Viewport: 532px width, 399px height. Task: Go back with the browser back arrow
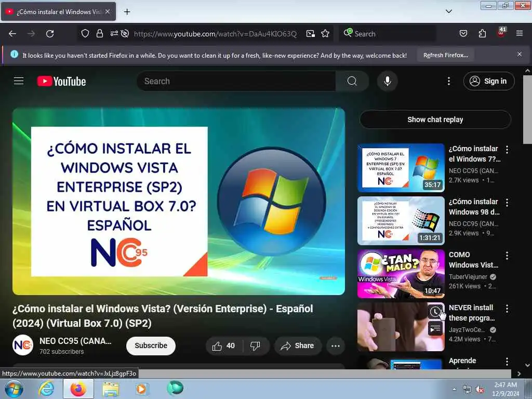pyautogui.click(x=12, y=34)
